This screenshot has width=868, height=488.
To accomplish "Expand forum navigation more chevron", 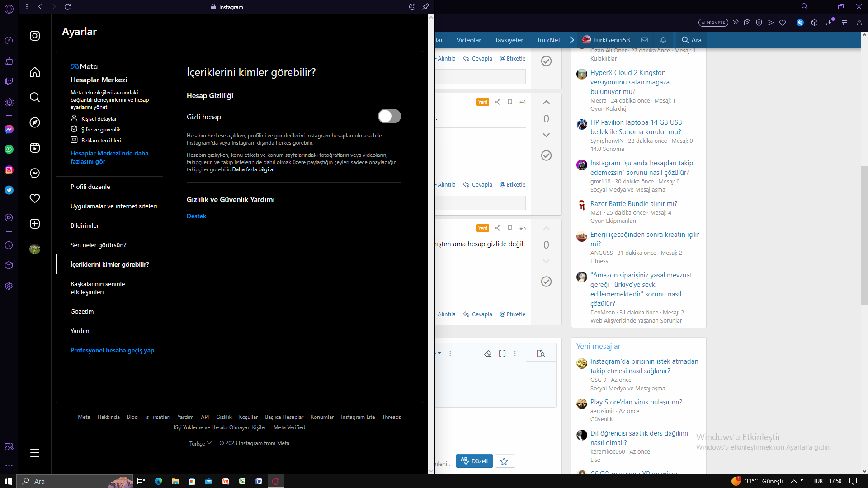I will coord(572,40).
